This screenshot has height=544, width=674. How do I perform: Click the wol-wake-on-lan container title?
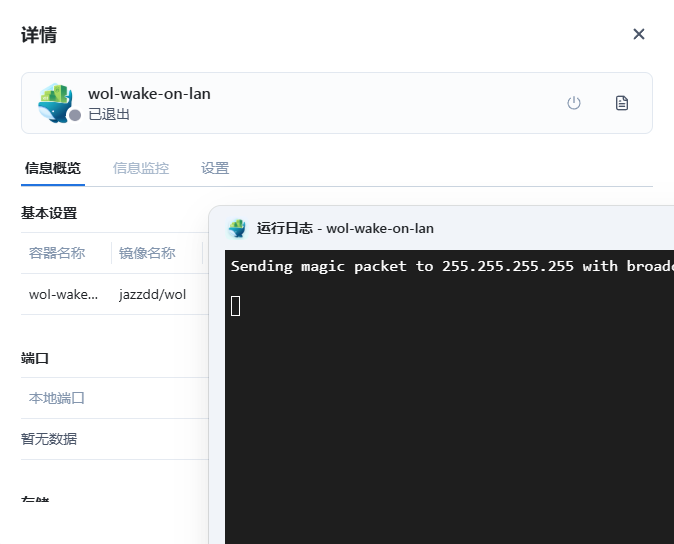149,94
